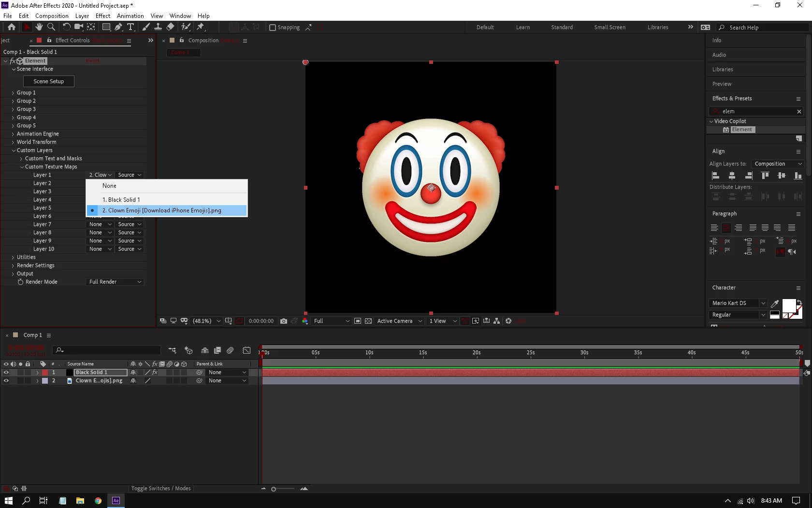This screenshot has width=812, height=508.
Task: Open the Preview panel
Action: pyautogui.click(x=722, y=84)
